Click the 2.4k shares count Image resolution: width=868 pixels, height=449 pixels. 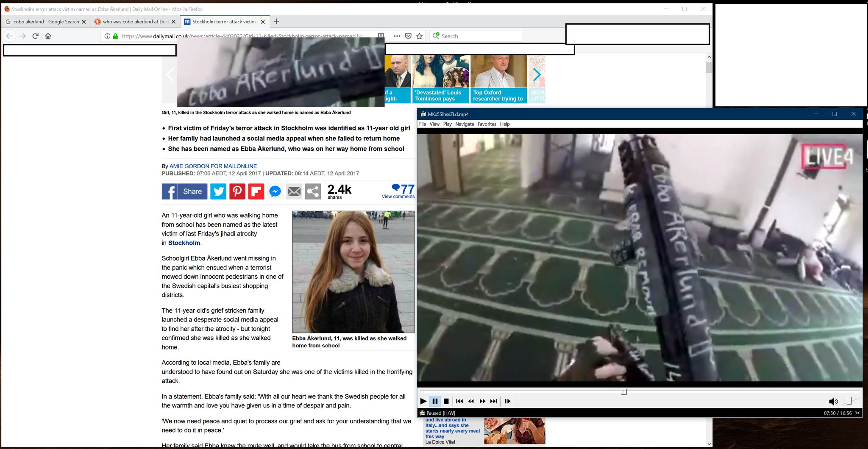tap(339, 191)
